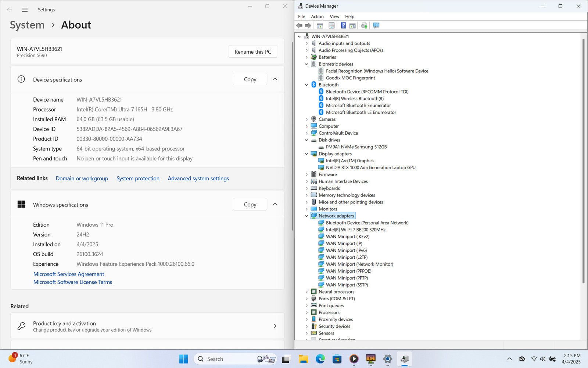Select PM9A1 NVMe Samsung 512GB disk

pos(356,147)
